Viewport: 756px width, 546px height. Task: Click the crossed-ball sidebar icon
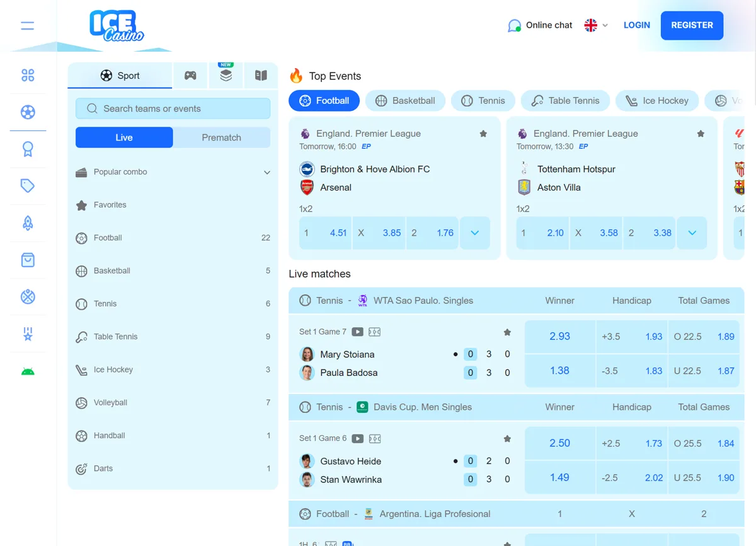(x=28, y=296)
